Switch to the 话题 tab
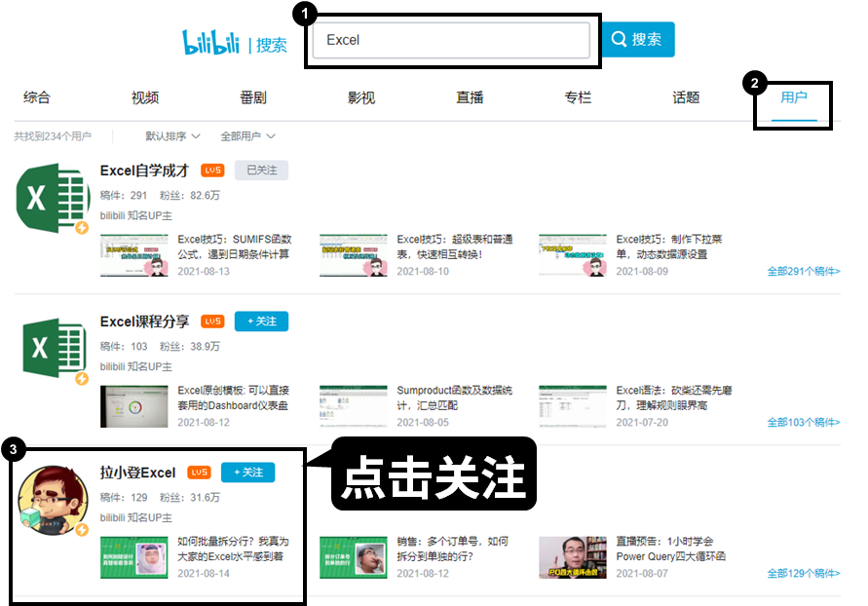Image resolution: width=868 pixels, height=606 pixels. coord(686,98)
